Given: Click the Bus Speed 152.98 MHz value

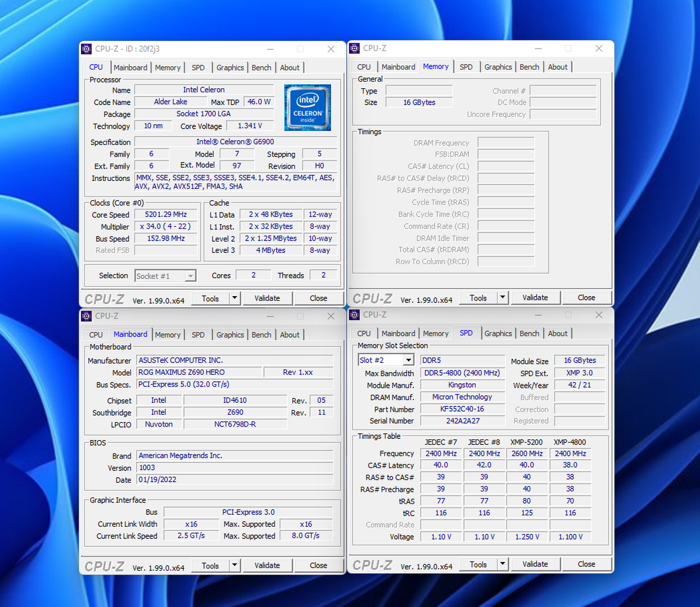Looking at the screenshot, I should [165, 238].
